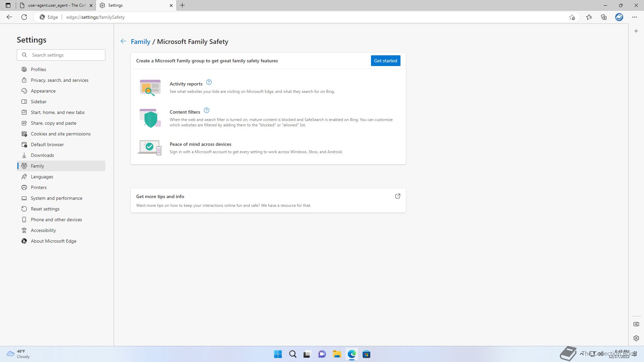Open Phone and other devices settings
Viewport: 644px width, 362px height.
click(61, 220)
